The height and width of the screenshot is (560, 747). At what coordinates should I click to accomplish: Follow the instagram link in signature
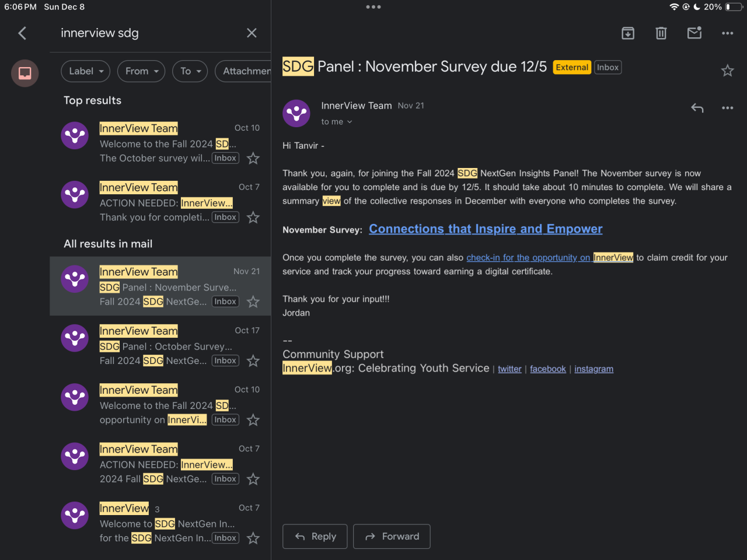(x=594, y=369)
